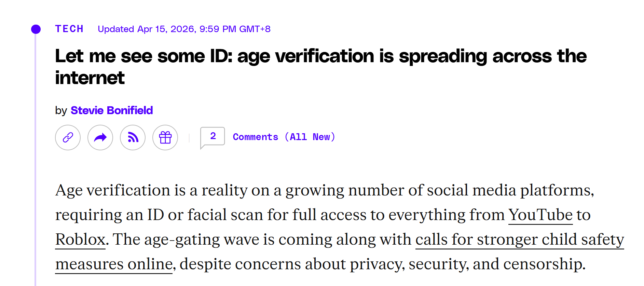Open the "calls for stronger child safety" link
This screenshot has width=644, height=286.
519,240
